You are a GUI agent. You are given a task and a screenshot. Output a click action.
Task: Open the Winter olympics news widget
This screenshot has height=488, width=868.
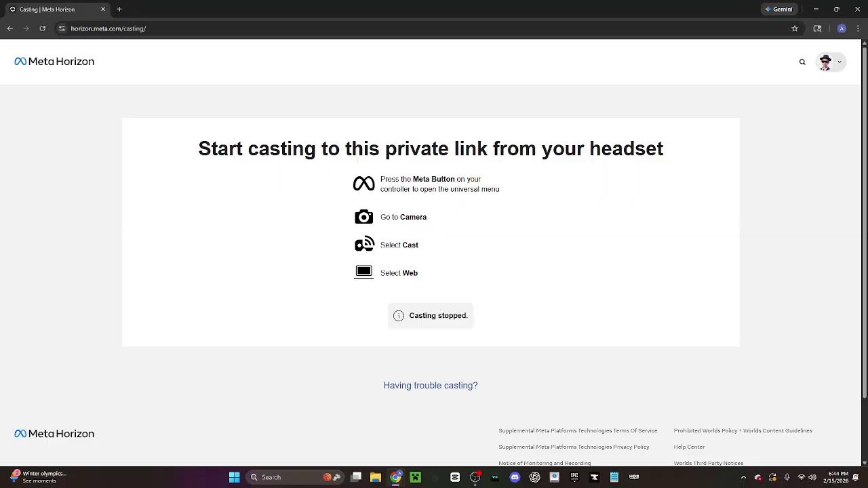coord(38,477)
